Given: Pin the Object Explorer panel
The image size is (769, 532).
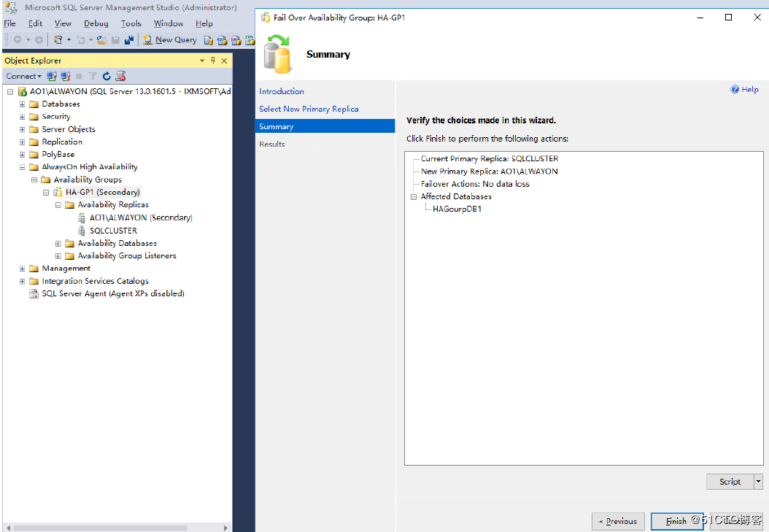Looking at the screenshot, I should point(213,61).
